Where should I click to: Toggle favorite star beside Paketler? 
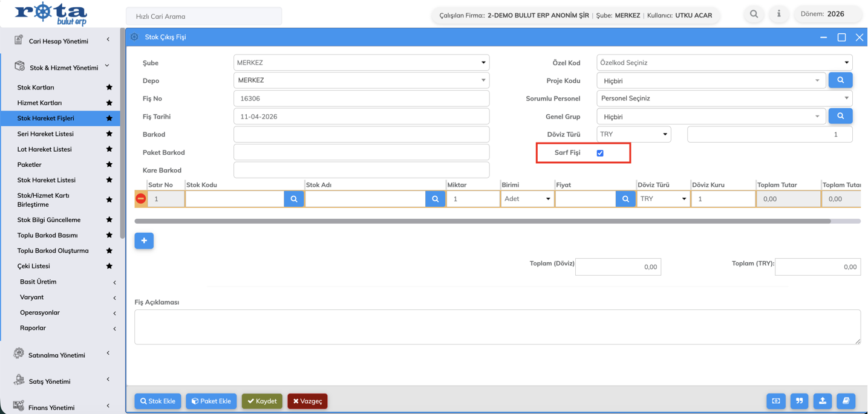point(109,164)
